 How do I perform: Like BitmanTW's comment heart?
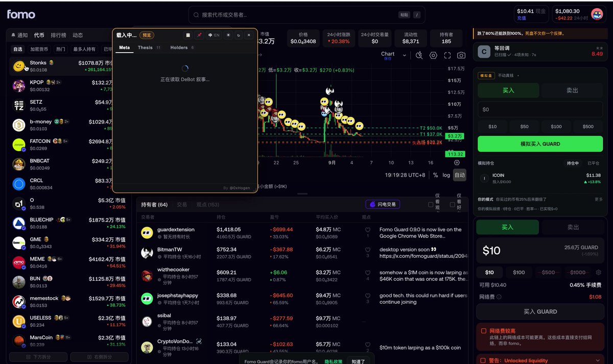367,250
